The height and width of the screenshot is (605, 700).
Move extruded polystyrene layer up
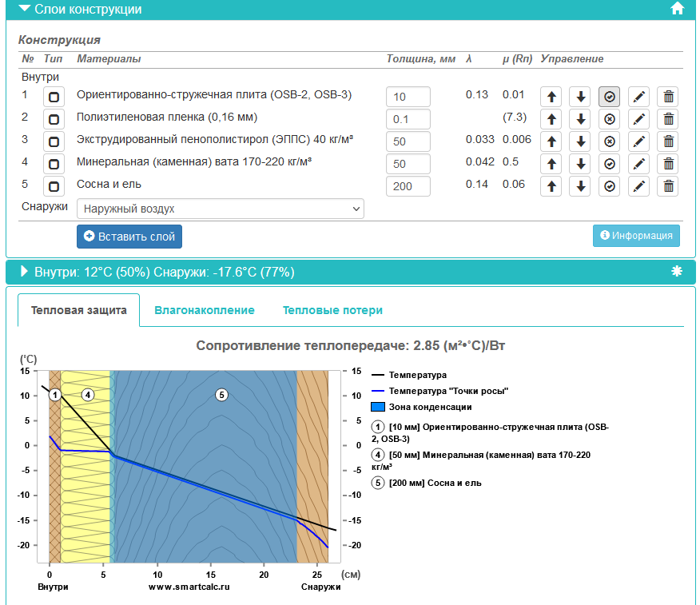pos(551,141)
